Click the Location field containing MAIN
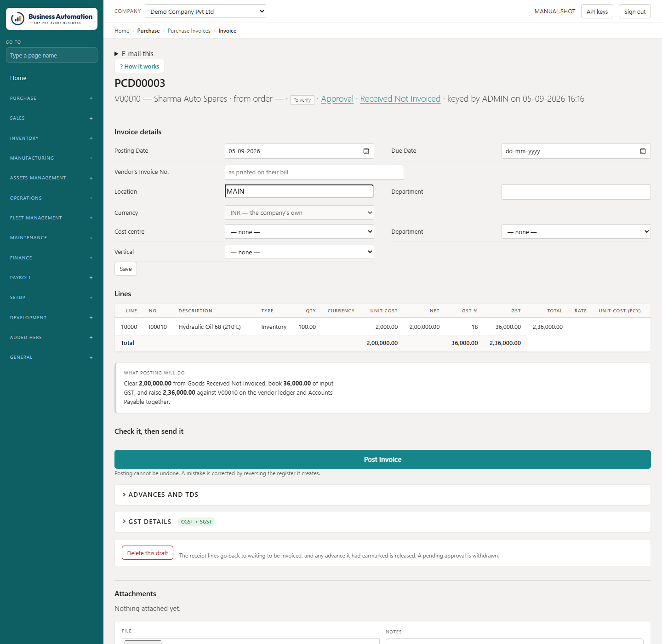Screen dimensions: 662x644 click(299, 191)
